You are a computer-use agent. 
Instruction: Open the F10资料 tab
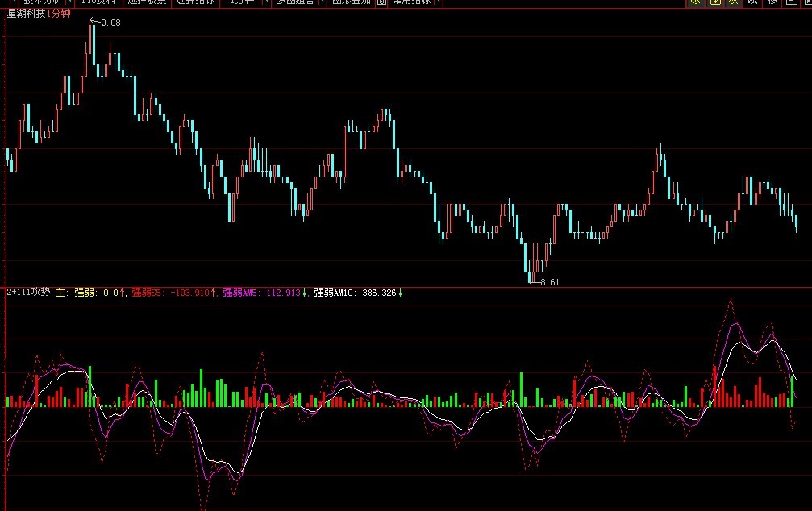click(x=94, y=2)
